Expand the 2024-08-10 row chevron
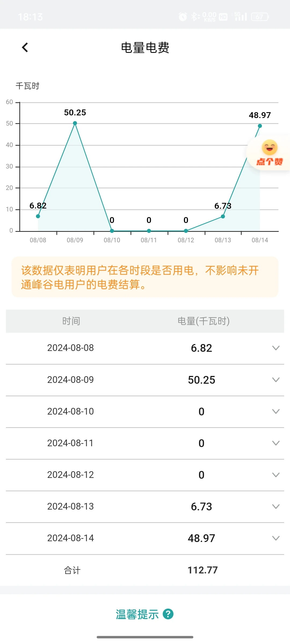290x644 pixels. click(x=276, y=411)
